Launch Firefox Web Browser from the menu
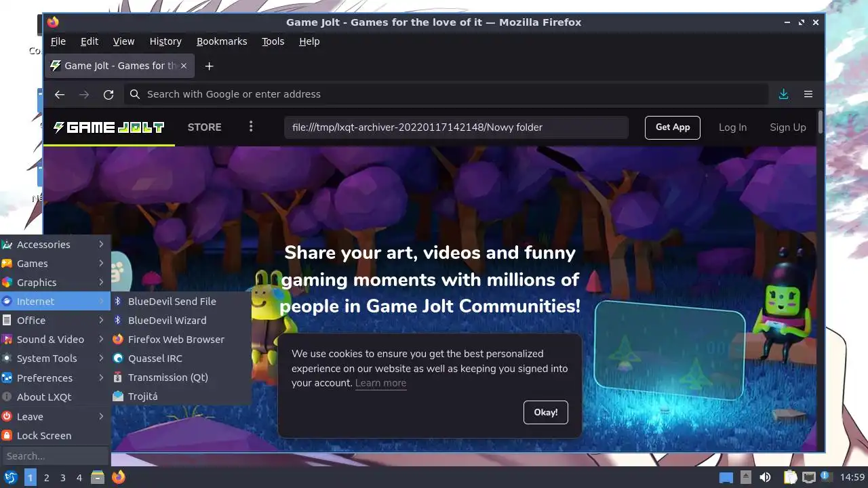868x488 pixels. pos(181,340)
